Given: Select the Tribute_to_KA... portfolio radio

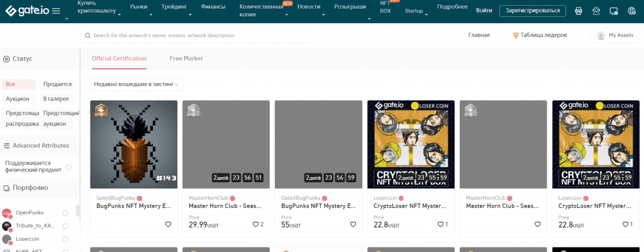Looking at the screenshot, I should [x=65, y=226].
